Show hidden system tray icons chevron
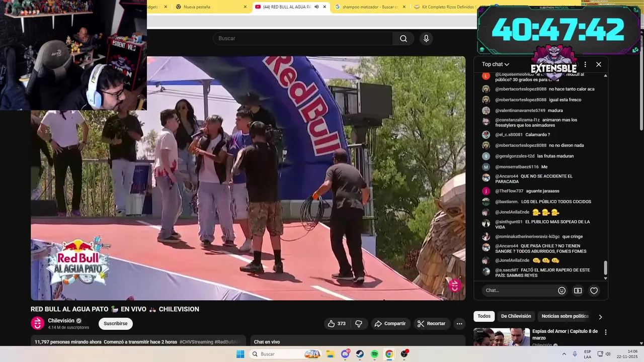 tap(563, 354)
